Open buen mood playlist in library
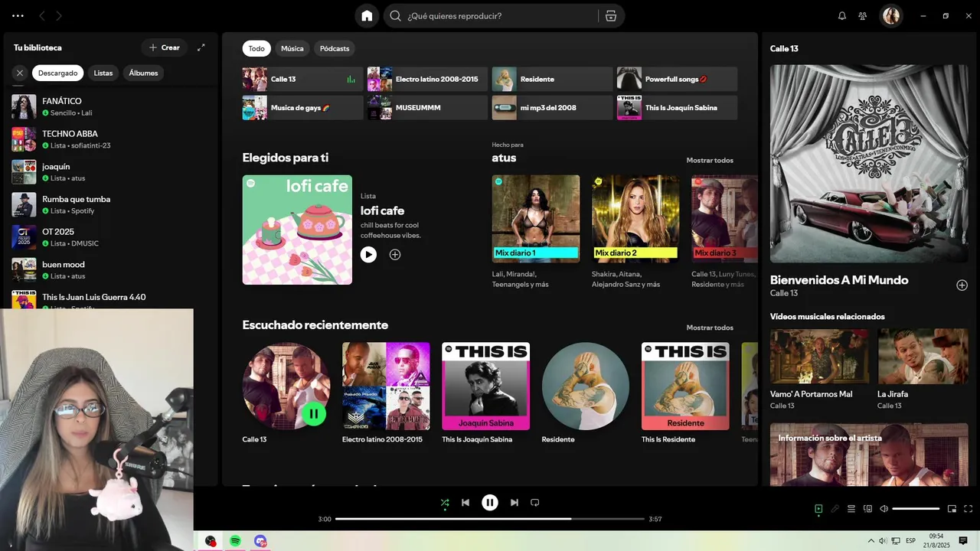This screenshot has width=980, height=551. pos(109,270)
